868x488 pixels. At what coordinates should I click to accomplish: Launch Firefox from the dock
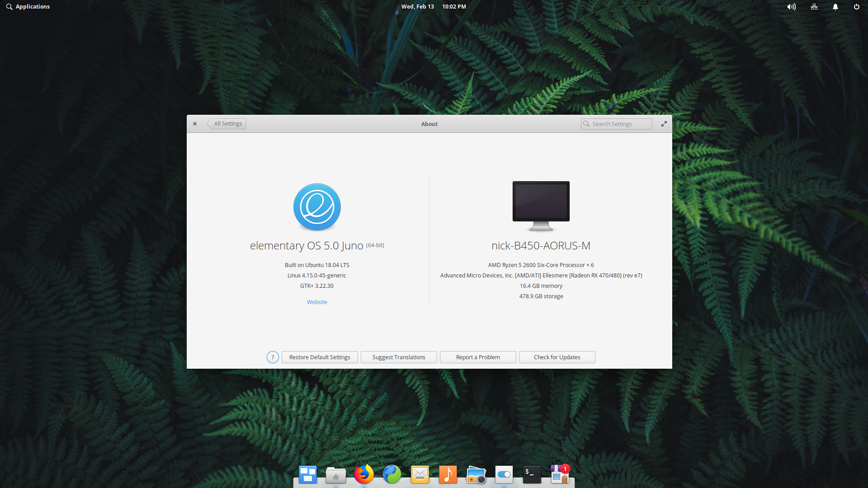(x=364, y=474)
